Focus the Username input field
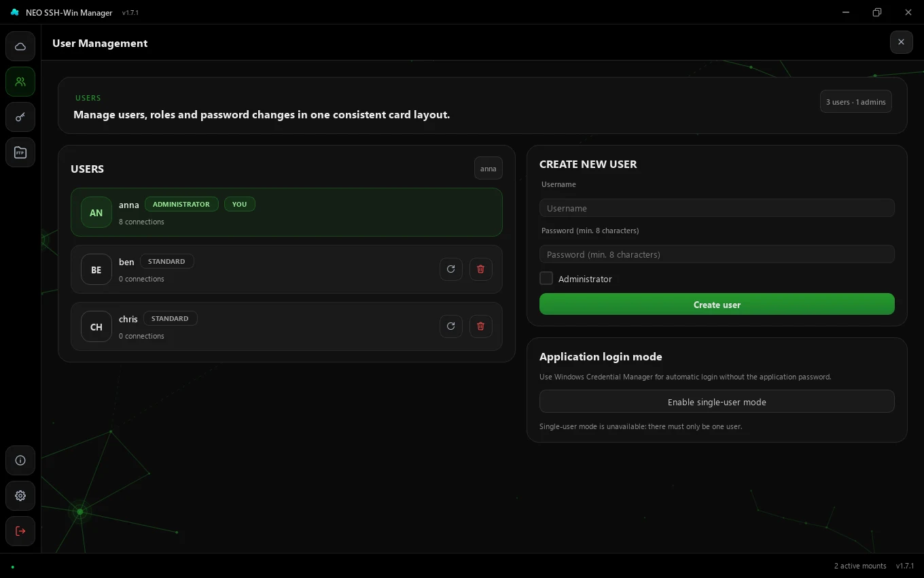 click(717, 208)
